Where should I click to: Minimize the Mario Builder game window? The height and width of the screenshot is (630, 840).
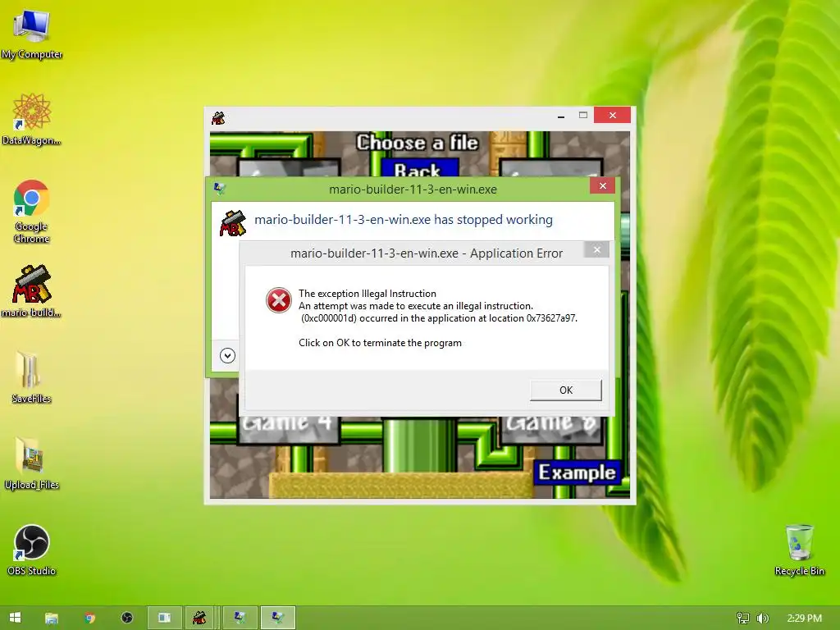[x=561, y=115]
